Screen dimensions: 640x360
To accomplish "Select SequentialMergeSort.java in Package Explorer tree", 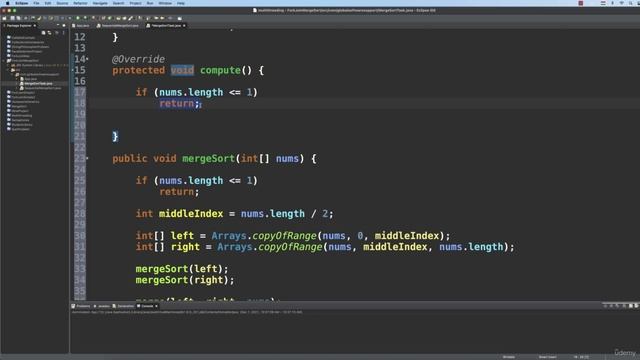I will (42, 88).
